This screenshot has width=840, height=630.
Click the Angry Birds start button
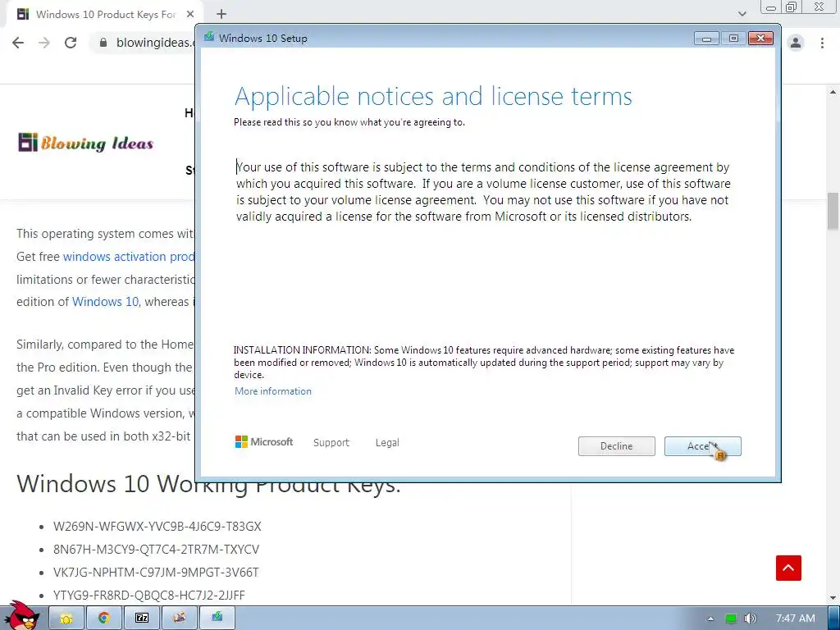[x=21, y=615]
